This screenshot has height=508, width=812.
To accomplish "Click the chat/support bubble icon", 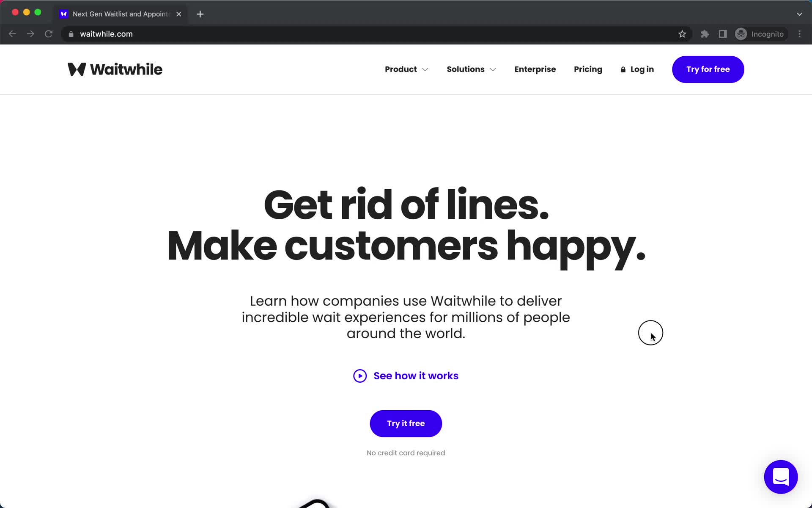I will pyautogui.click(x=780, y=476).
